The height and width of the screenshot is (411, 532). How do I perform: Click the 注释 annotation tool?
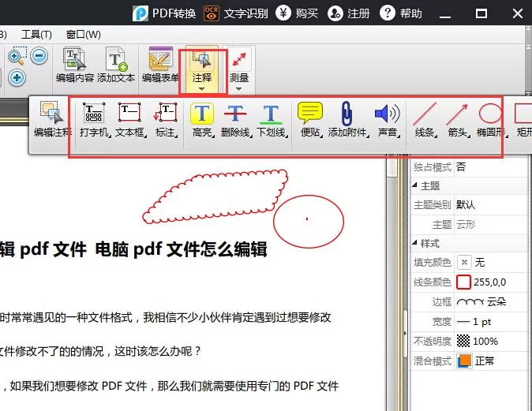(x=202, y=66)
